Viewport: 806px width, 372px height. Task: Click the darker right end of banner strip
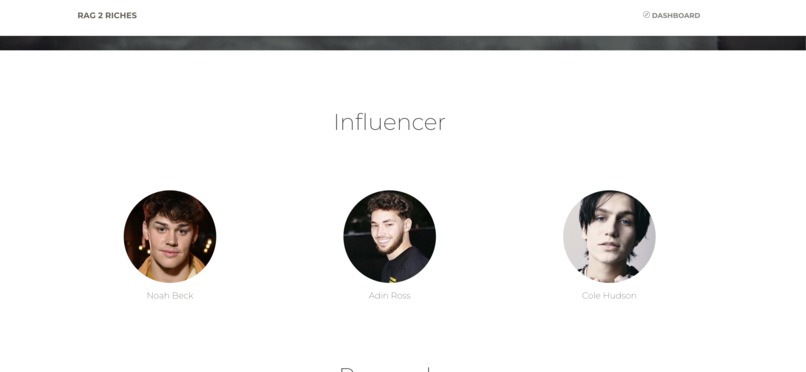click(762, 43)
